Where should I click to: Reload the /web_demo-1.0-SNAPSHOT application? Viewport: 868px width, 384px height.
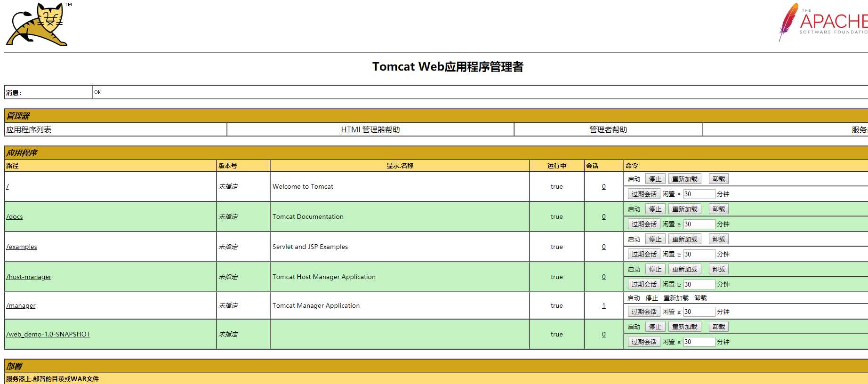685,327
